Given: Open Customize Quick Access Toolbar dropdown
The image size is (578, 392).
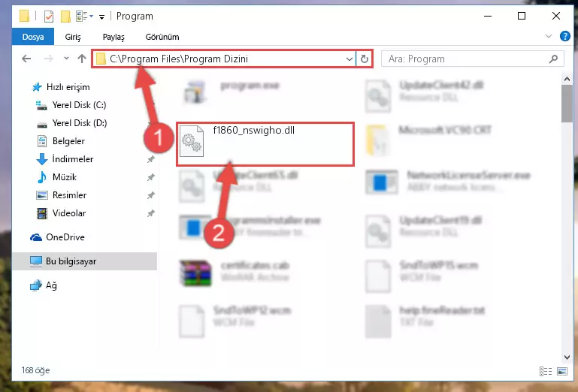Looking at the screenshot, I should point(101,17).
